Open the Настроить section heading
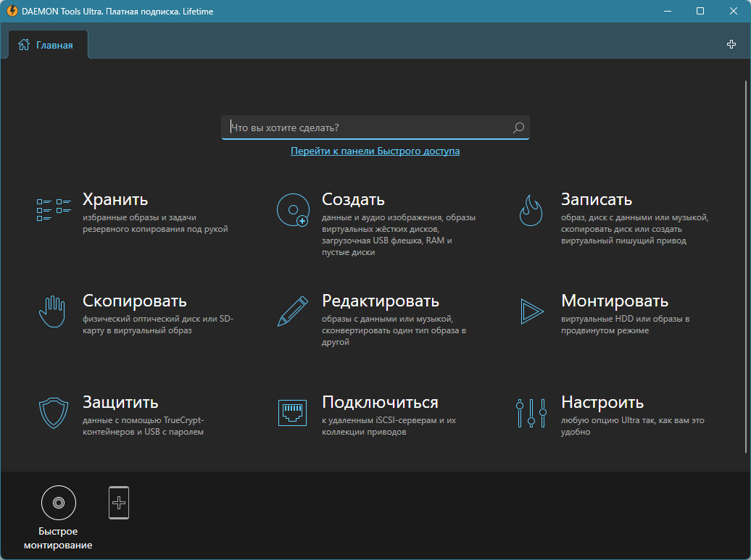This screenshot has height=560, width=751. click(x=602, y=402)
